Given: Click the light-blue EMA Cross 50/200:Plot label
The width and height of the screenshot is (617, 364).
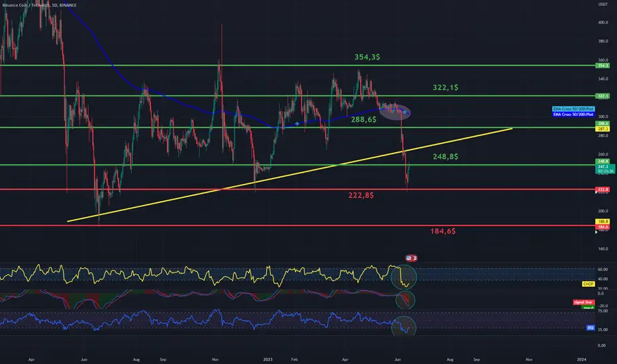Looking at the screenshot, I should tap(573, 109).
